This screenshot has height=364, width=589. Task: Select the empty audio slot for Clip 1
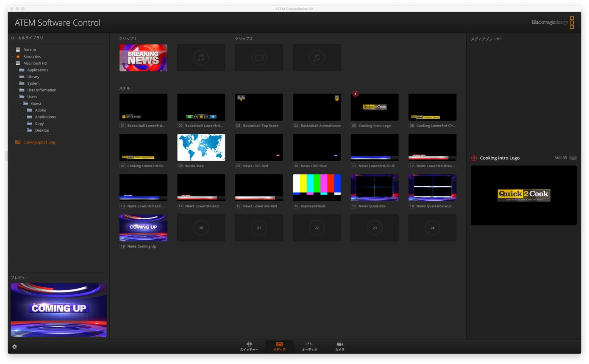point(201,58)
